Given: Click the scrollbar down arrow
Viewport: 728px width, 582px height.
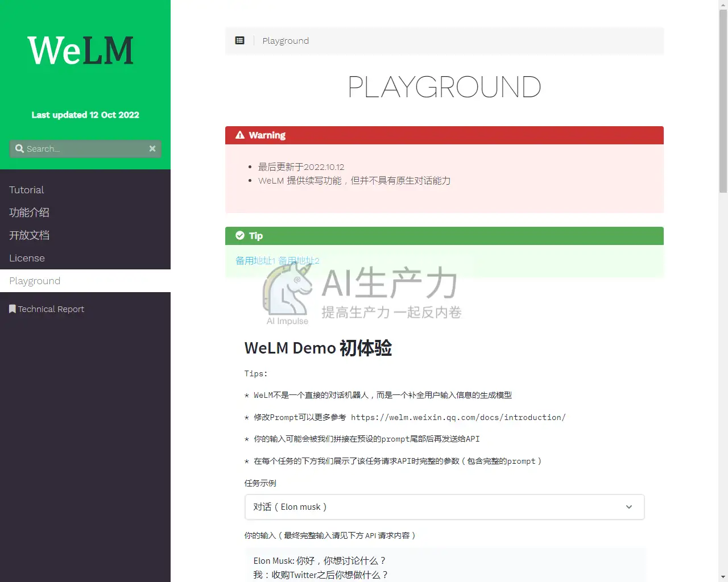Looking at the screenshot, I should click(x=723, y=577).
